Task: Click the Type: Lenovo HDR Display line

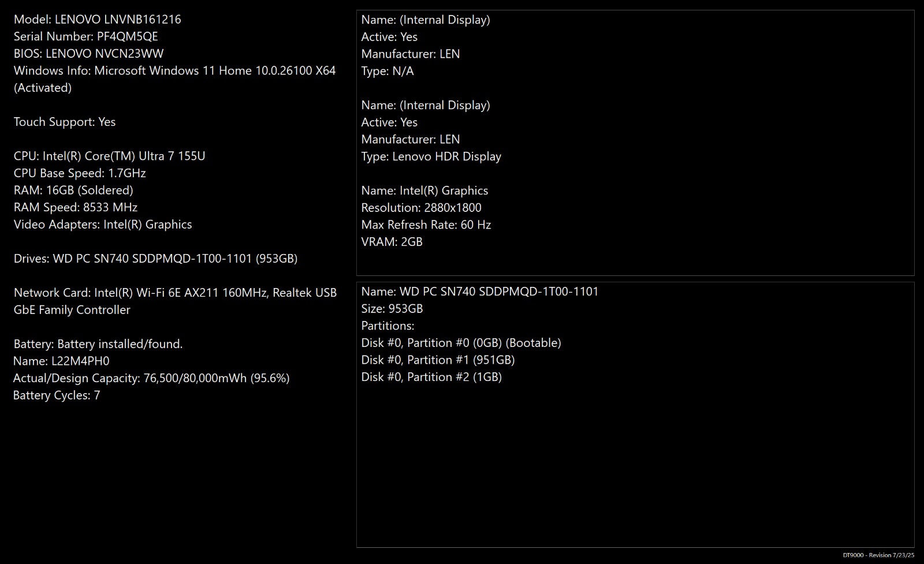Action: coord(431,156)
